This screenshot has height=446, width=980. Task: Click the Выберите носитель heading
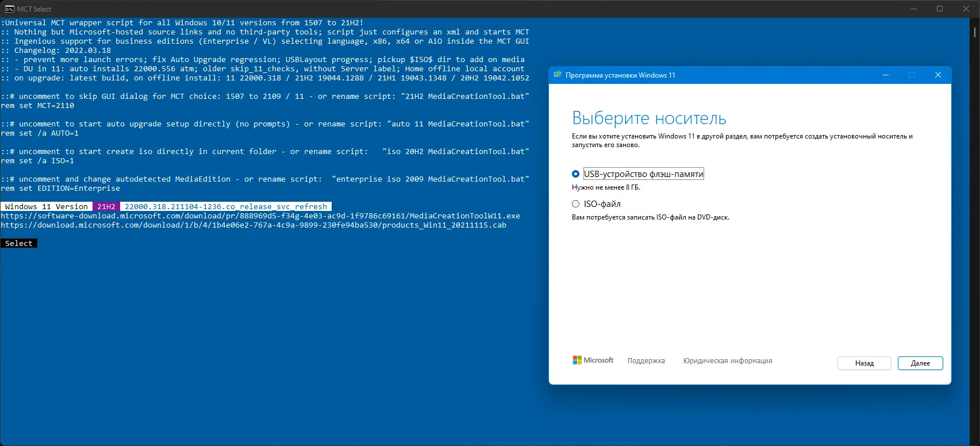pyautogui.click(x=649, y=118)
